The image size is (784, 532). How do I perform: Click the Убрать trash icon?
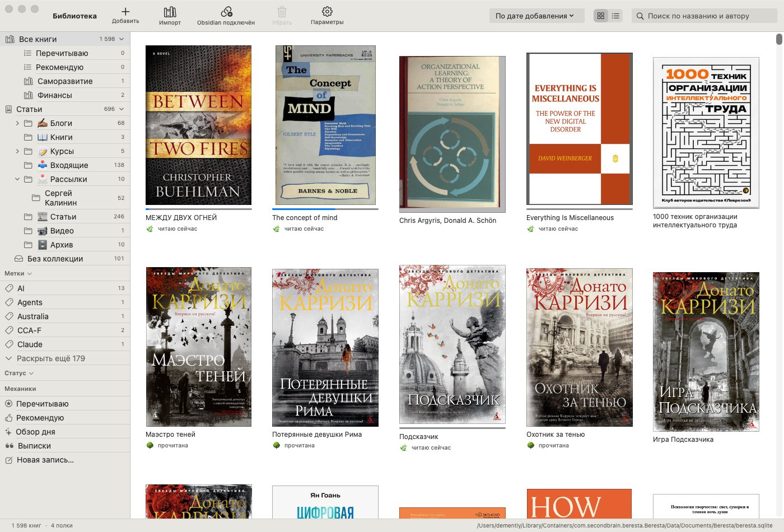click(282, 12)
